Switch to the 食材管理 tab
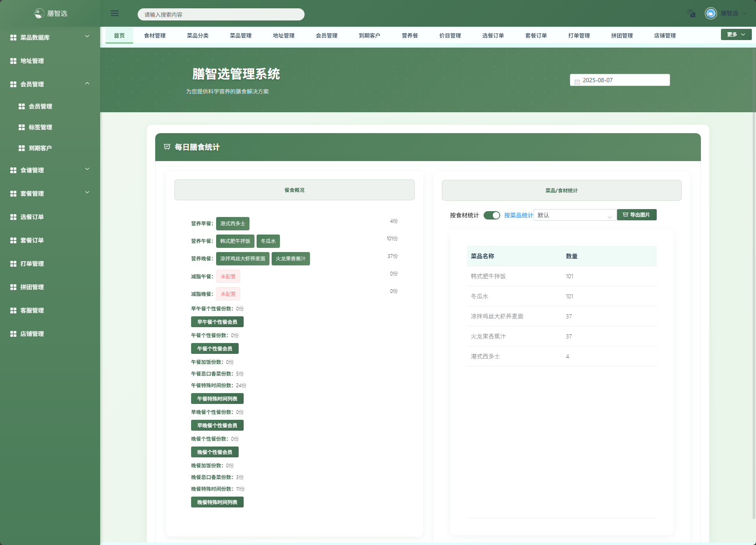Viewport: 756px width, 545px height. click(x=155, y=35)
